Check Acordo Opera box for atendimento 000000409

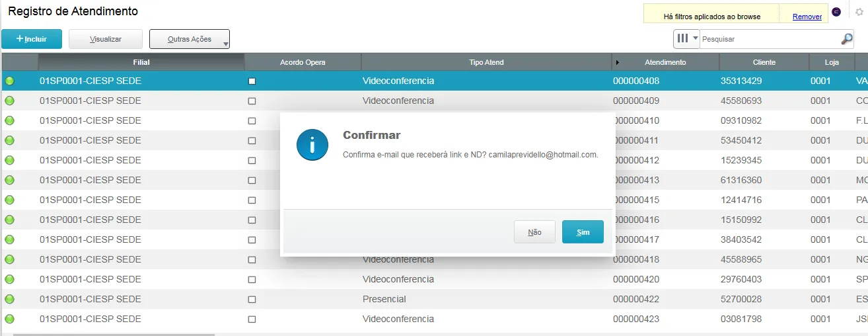[x=252, y=101]
